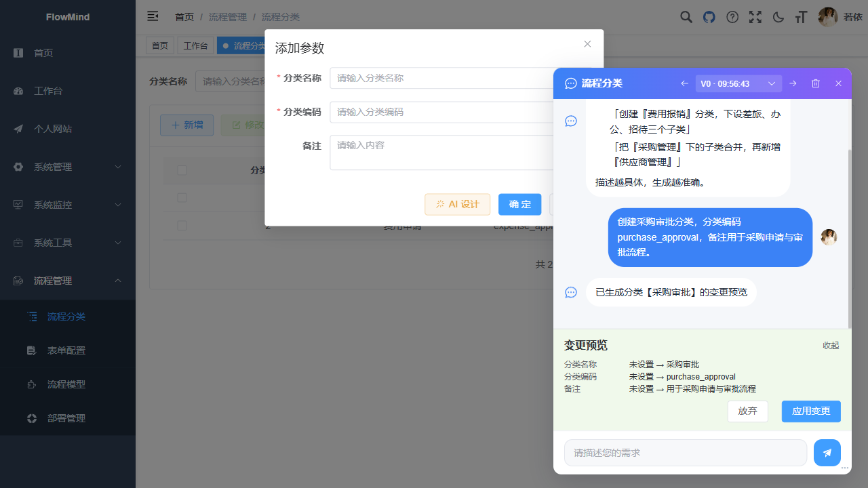Toggle fullscreen mode icon

755,17
